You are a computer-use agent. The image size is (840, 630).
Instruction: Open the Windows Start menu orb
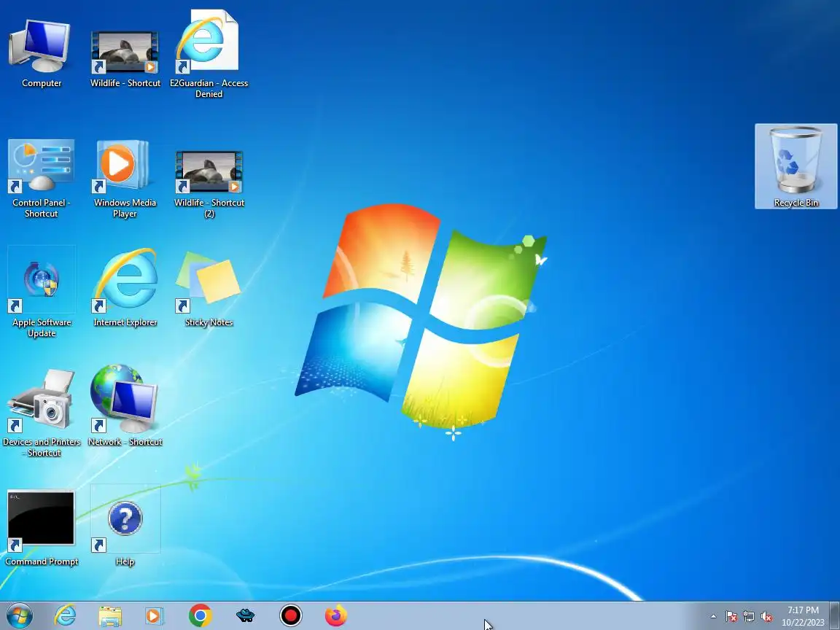click(x=19, y=615)
